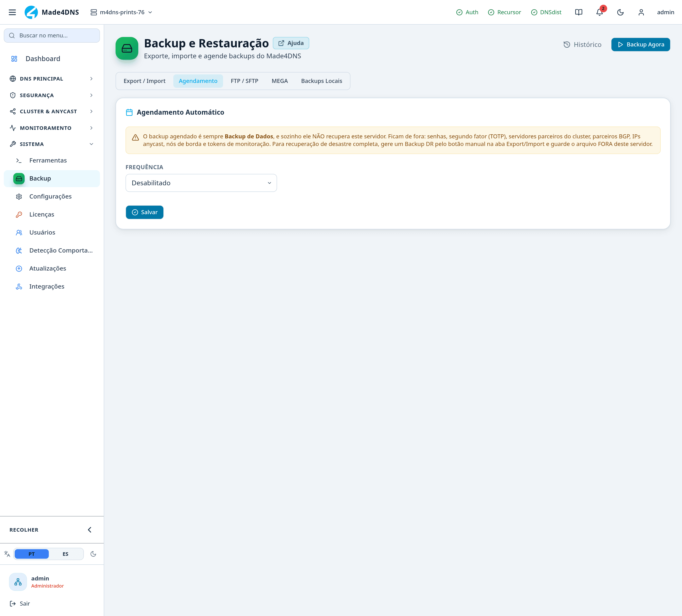Switch language to ES

click(x=65, y=554)
